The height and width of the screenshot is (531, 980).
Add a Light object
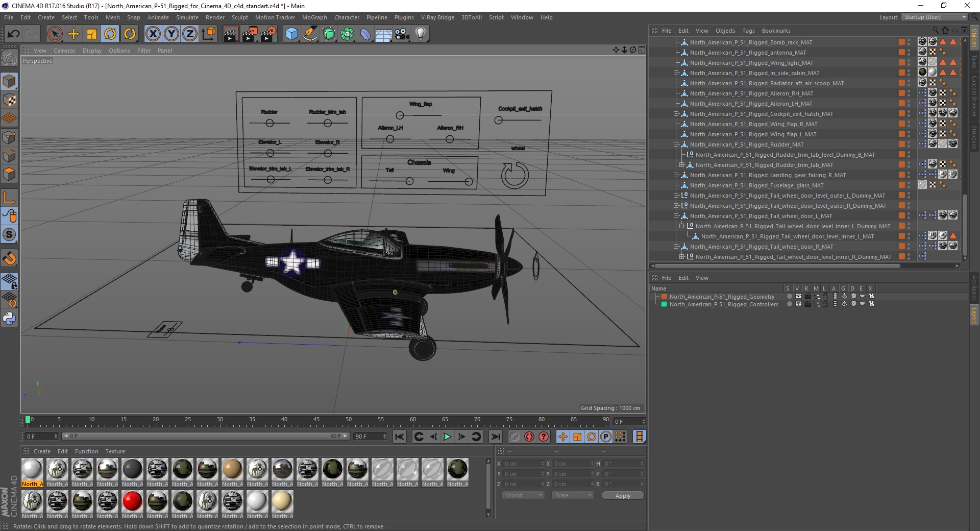point(420,34)
